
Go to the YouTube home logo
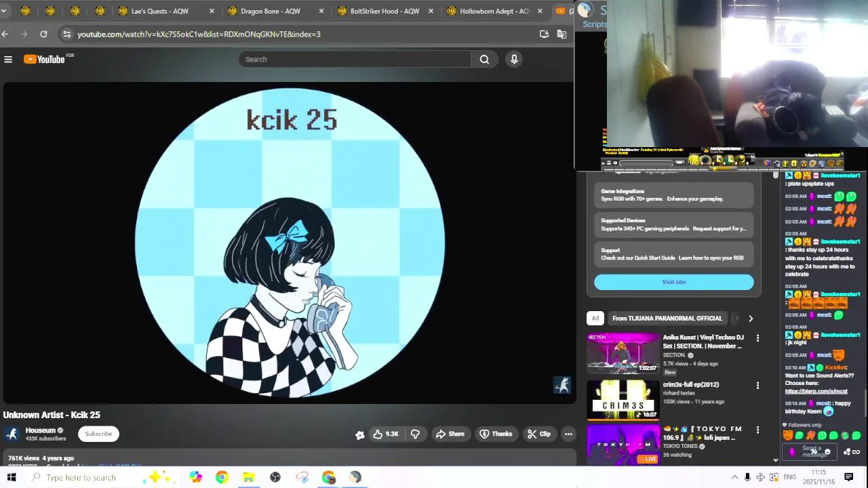pyautogui.click(x=45, y=60)
